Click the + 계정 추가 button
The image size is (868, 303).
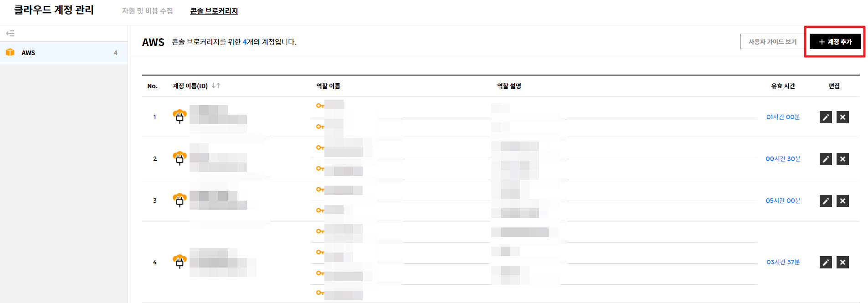point(835,42)
